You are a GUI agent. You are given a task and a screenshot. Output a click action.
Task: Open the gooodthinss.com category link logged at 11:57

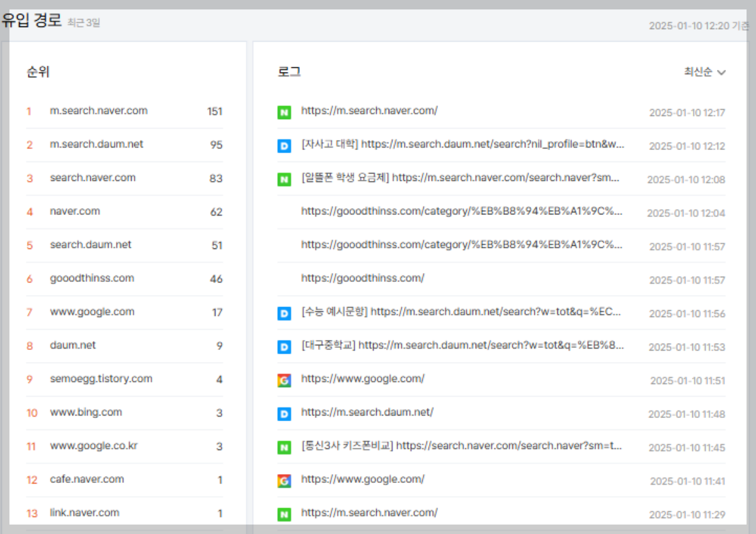462,244
